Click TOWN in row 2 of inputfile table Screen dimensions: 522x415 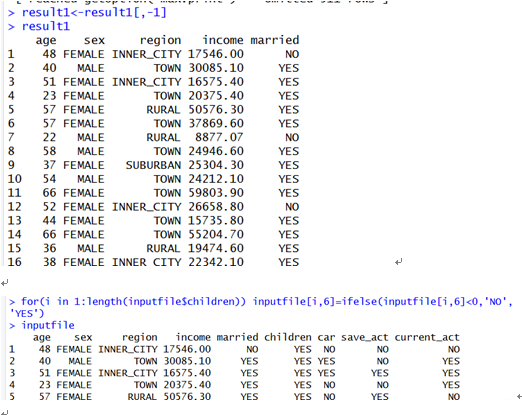pyautogui.click(x=146, y=361)
